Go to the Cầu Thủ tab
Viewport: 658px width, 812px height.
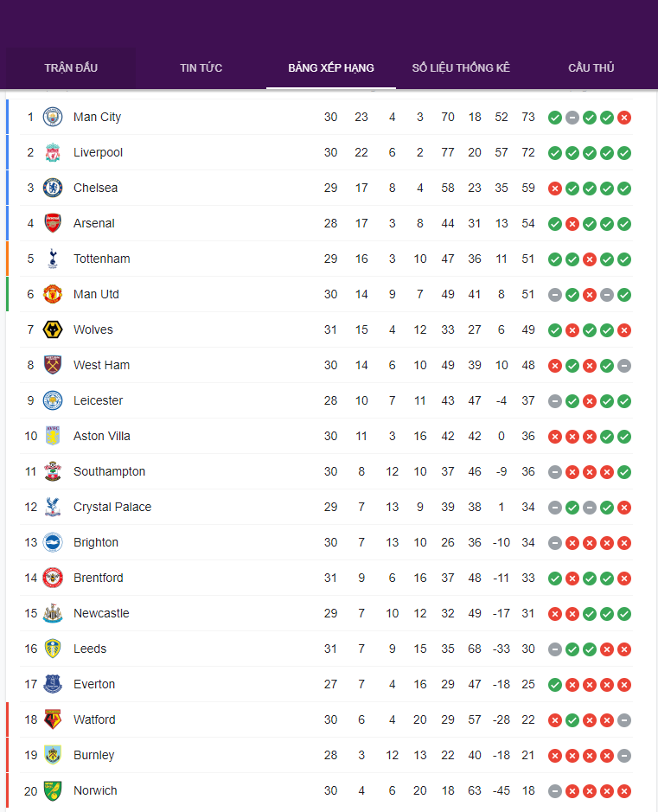(x=591, y=67)
